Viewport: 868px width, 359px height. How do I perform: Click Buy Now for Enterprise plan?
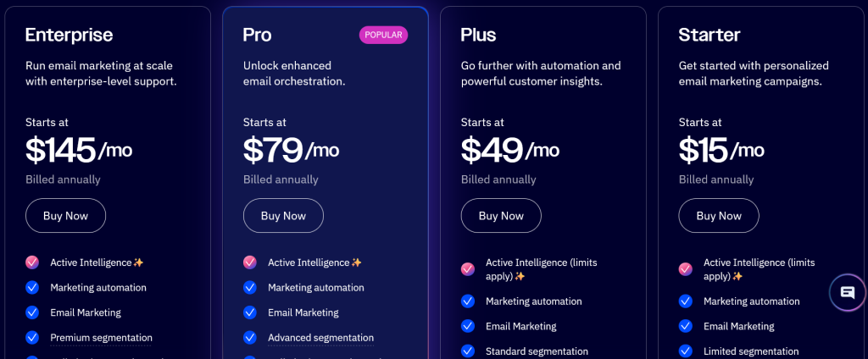click(x=65, y=216)
